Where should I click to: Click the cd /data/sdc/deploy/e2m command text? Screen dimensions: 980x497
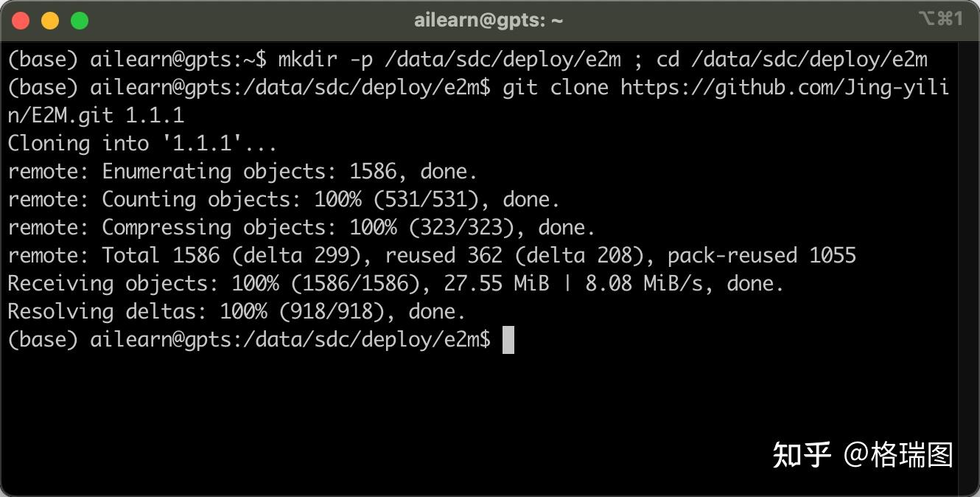791,60
